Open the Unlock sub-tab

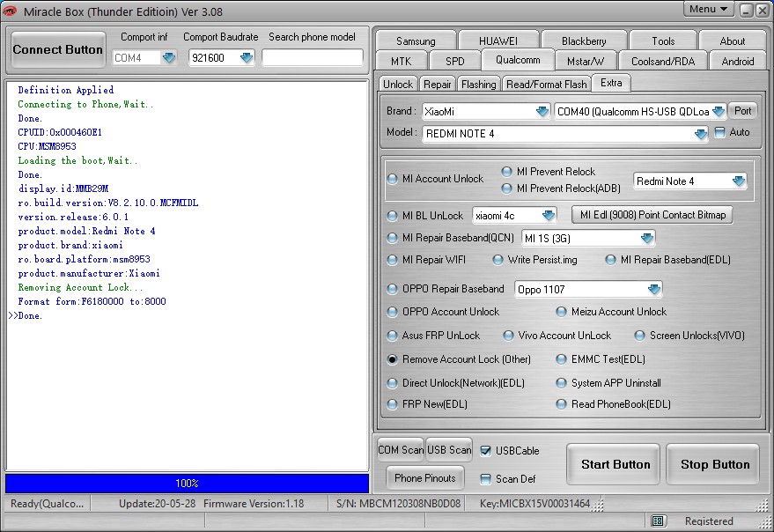click(x=398, y=85)
